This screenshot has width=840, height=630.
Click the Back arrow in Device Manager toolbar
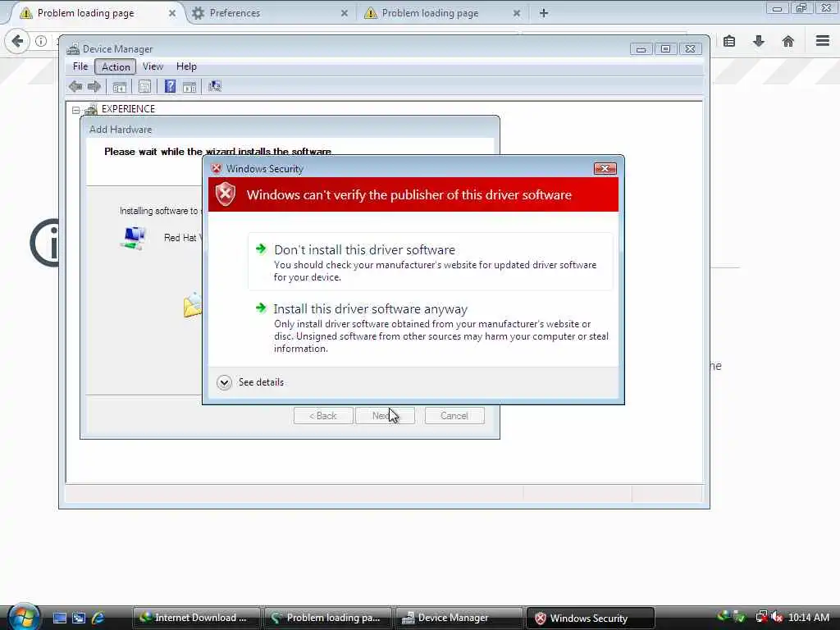[75, 86]
